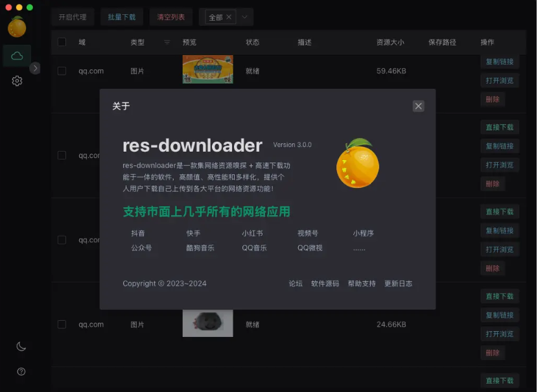The width and height of the screenshot is (538, 392).
Task: Open the cloud resource list sidebar icon
Action: tap(17, 56)
